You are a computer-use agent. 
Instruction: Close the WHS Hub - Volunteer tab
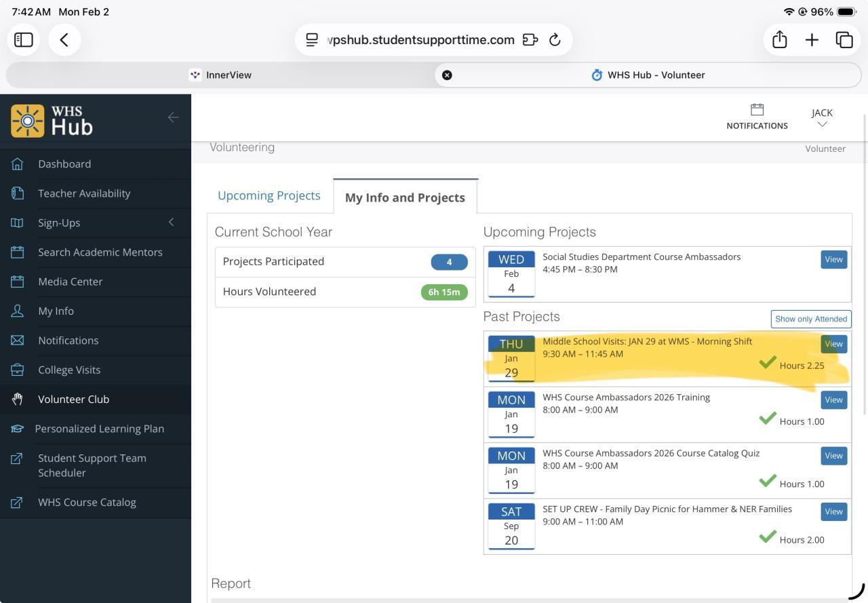click(447, 75)
